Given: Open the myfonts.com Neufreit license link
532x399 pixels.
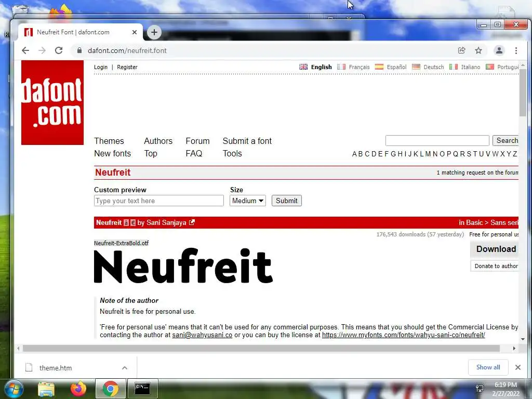Looking at the screenshot, I should pos(403,335).
